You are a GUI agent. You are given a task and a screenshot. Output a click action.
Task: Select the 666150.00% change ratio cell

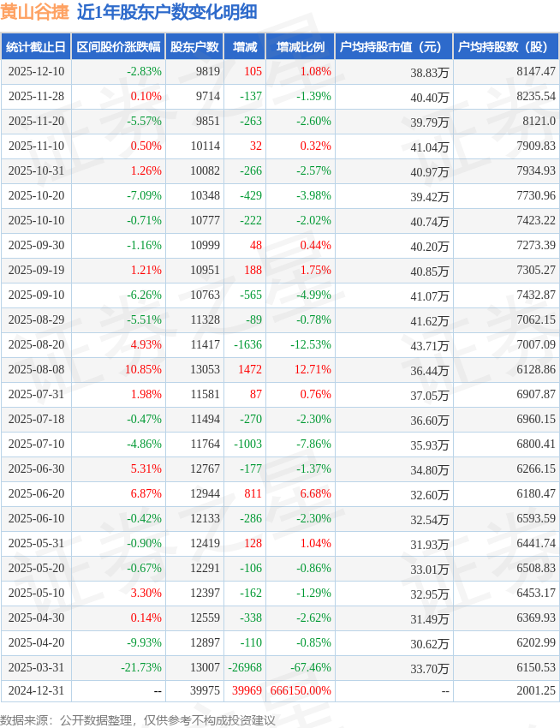coord(300,692)
